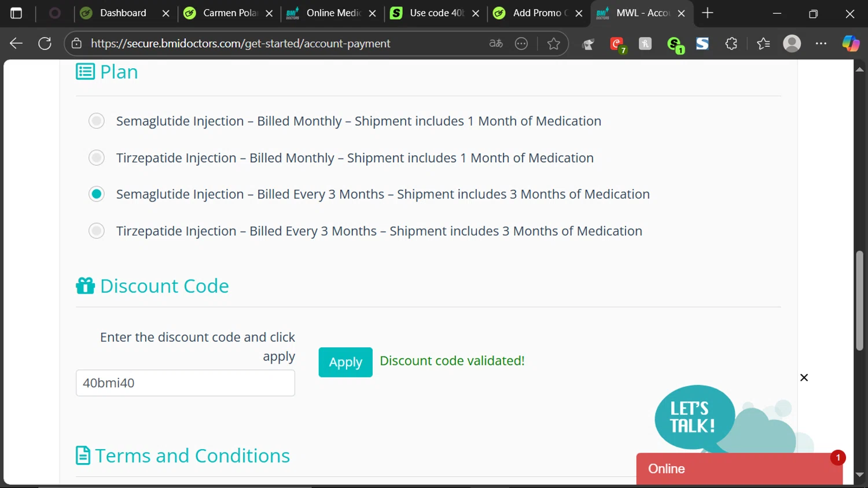
Task: Click the address bar URL
Action: coord(240,43)
